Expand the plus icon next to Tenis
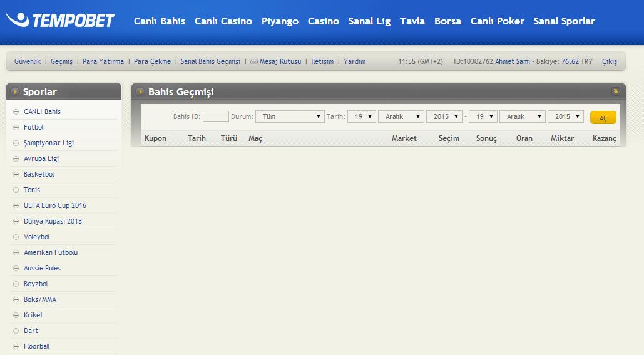This screenshot has width=644, height=355. coord(16,190)
